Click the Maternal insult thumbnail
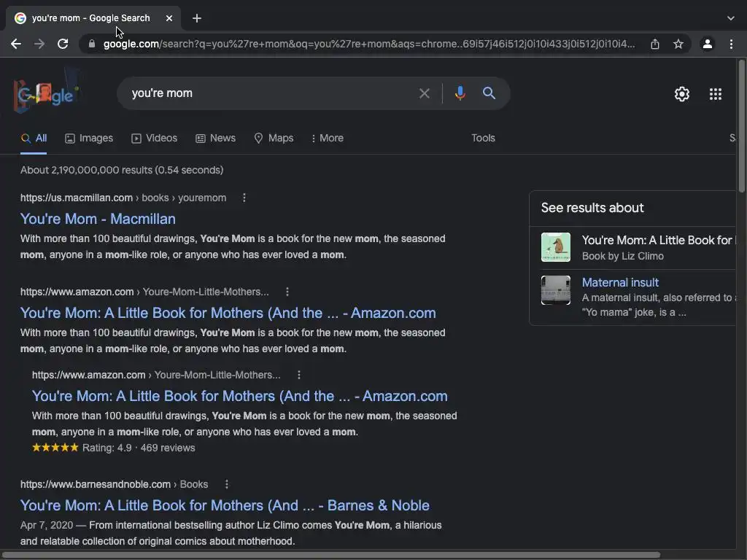Viewport: 747px width, 560px height. [555, 290]
